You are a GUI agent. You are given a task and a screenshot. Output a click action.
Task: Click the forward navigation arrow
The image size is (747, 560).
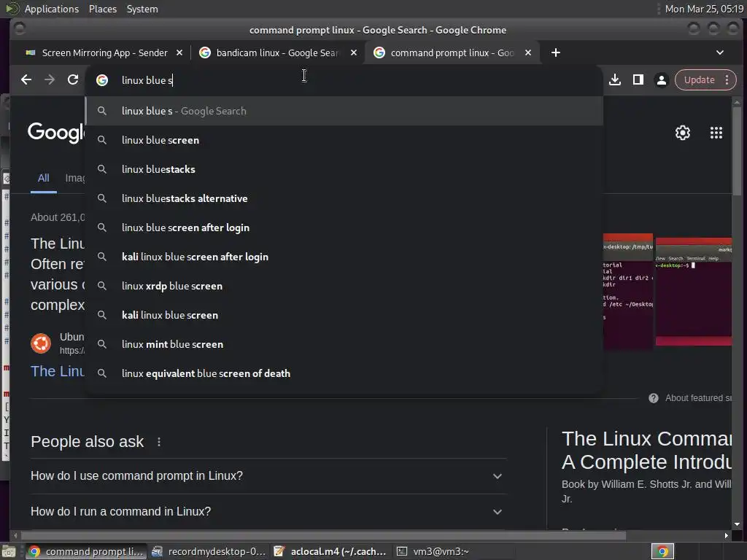pos(50,80)
